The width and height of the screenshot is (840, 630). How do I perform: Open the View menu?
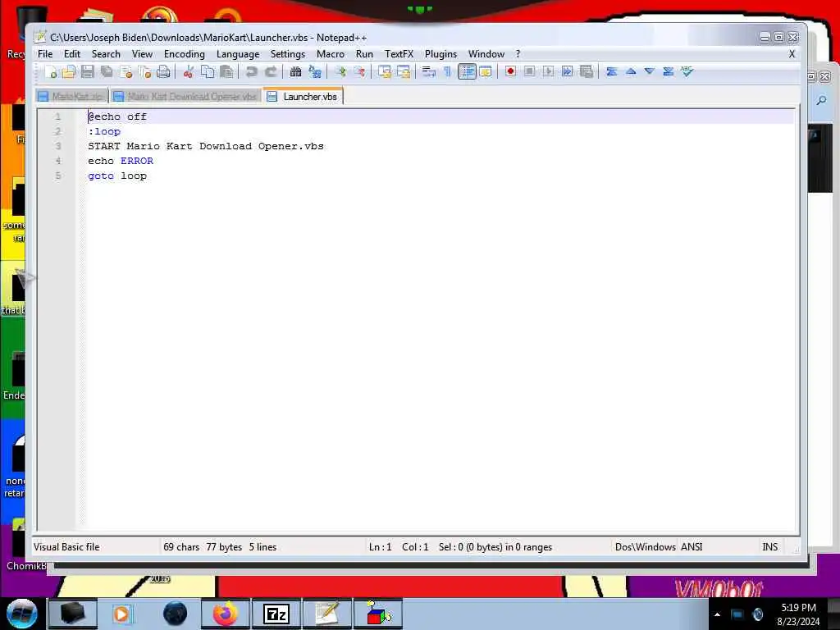pos(142,54)
